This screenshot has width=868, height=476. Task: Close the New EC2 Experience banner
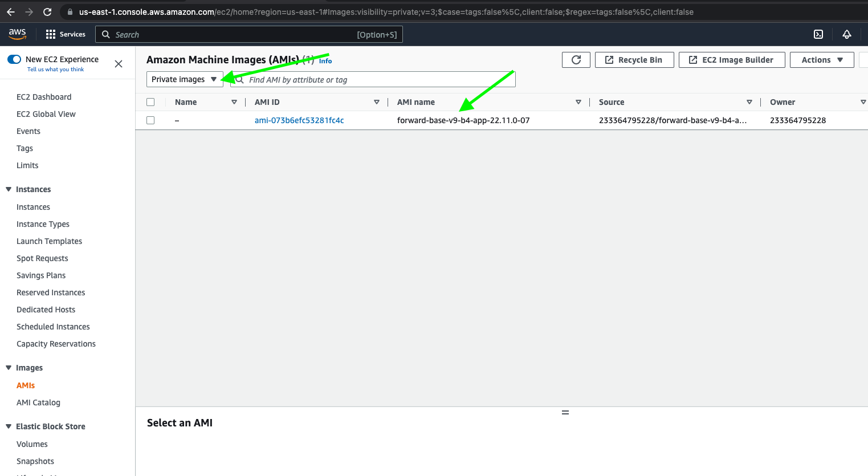coord(119,64)
